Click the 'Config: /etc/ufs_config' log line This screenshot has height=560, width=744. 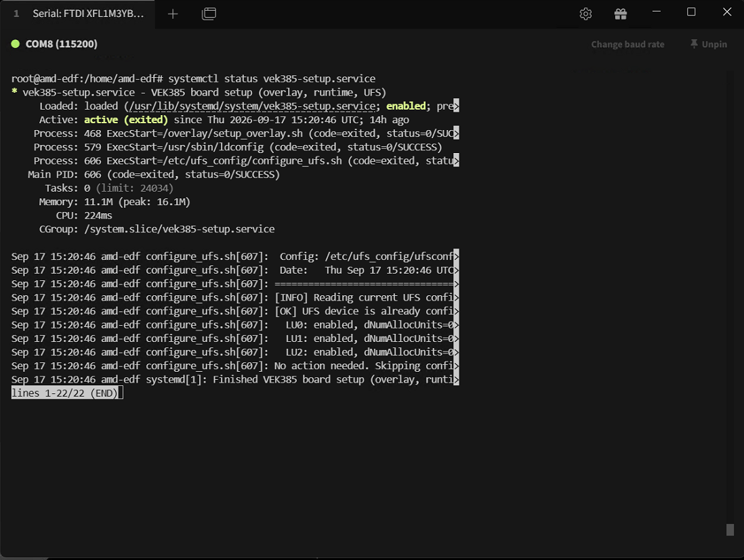[235, 257]
